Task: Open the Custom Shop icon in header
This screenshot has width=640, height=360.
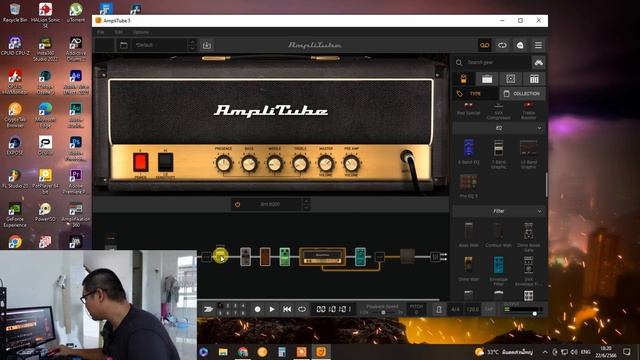Action: click(x=520, y=45)
